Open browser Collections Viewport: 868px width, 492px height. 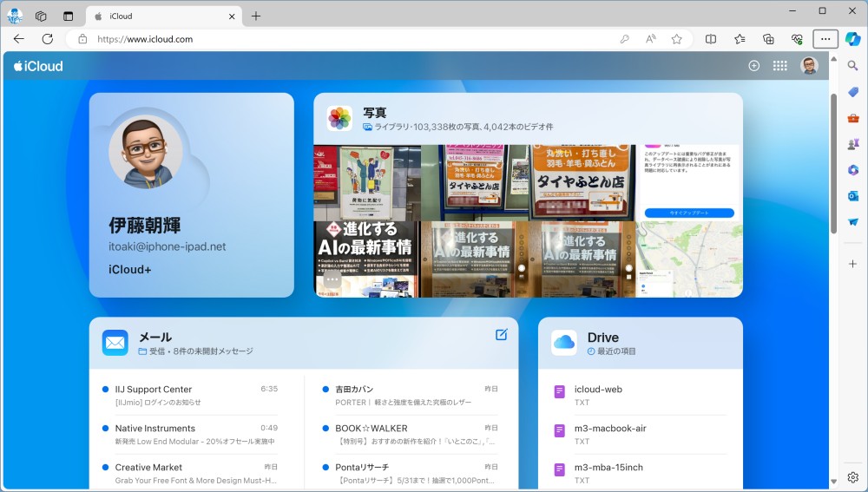tap(768, 39)
